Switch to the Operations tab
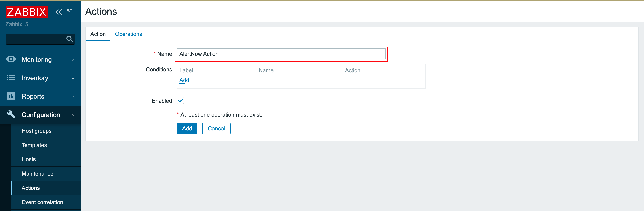Image resolution: width=644 pixels, height=211 pixels. [128, 34]
